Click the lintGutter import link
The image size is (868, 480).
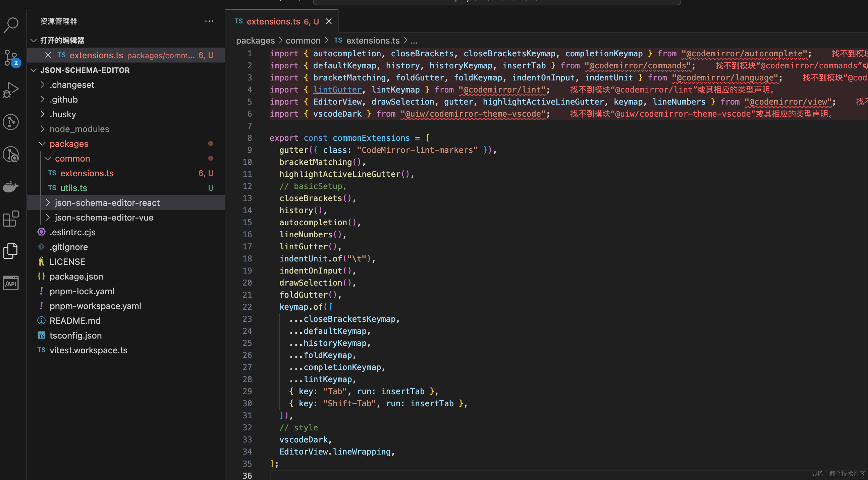coord(337,89)
